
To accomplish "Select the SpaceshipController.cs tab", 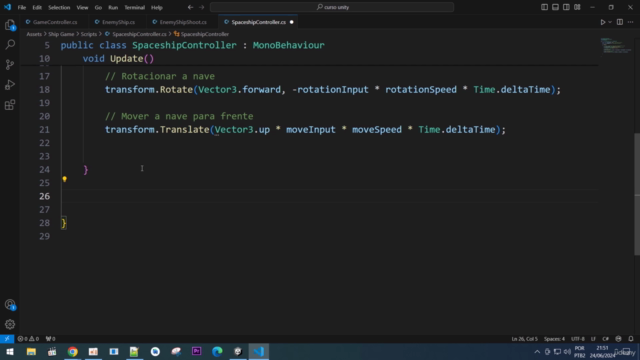I will tap(258, 22).
